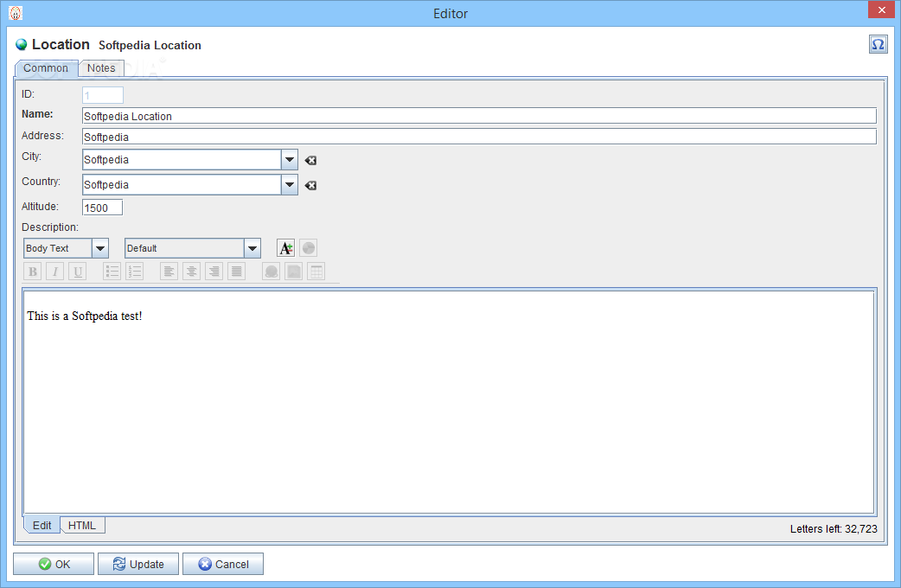Click in the Country combo box text

[x=182, y=184]
